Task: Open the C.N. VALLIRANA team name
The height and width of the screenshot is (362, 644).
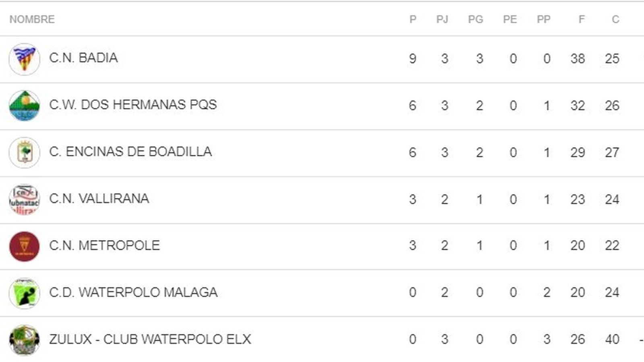Action: coord(99,198)
